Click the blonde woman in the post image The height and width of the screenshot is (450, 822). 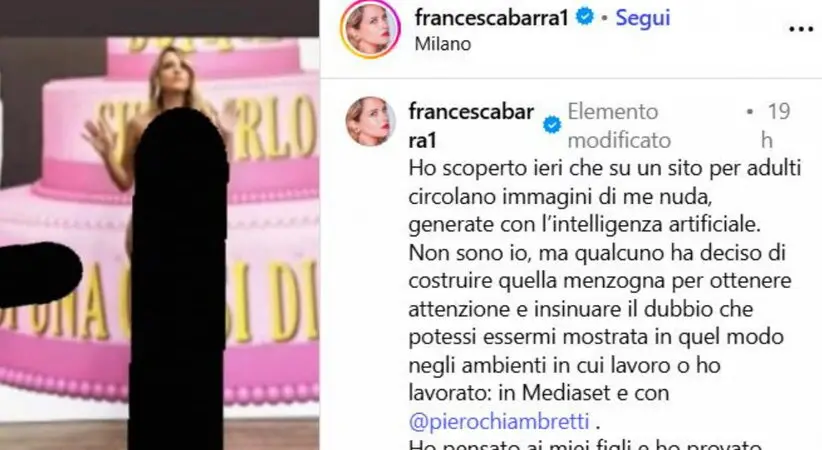click(x=157, y=121)
